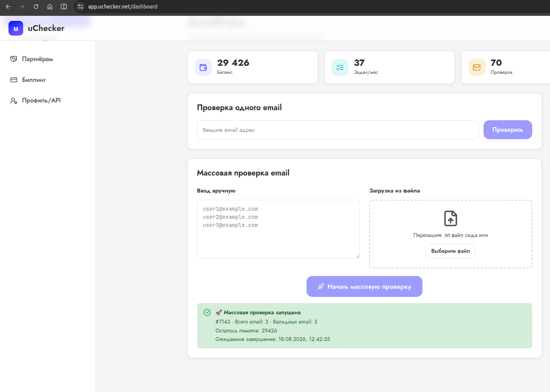
Task: Click the Проверок caption
Action: [502, 72]
